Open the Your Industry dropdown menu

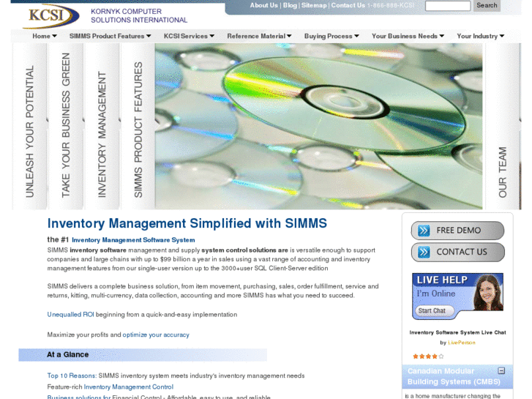[481, 36]
